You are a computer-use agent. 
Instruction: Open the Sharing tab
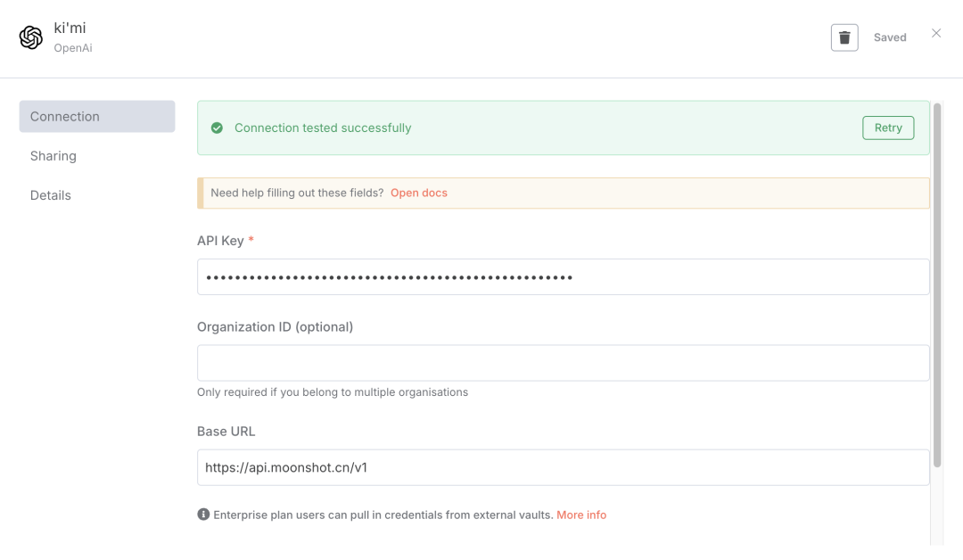[x=53, y=156]
